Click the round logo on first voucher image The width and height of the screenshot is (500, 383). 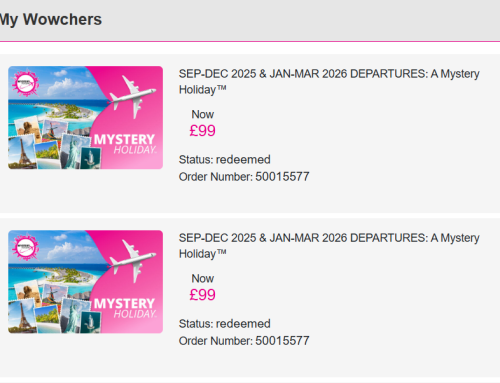[25, 83]
